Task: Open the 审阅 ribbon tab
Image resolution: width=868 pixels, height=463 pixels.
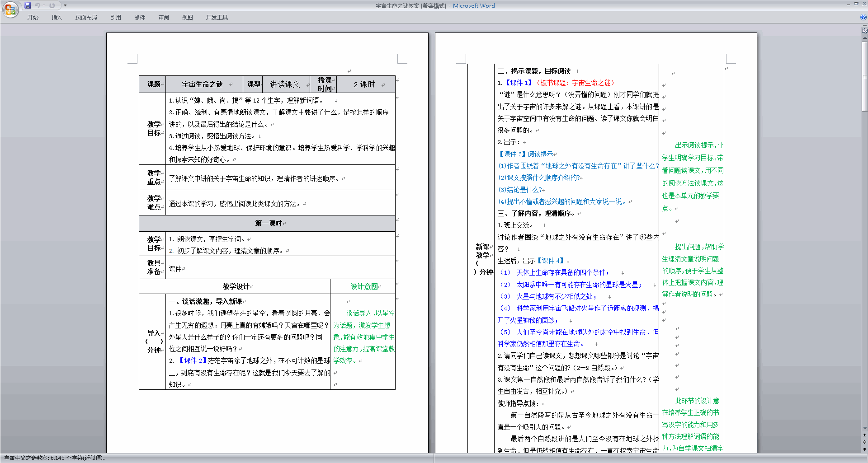Action: click(164, 17)
